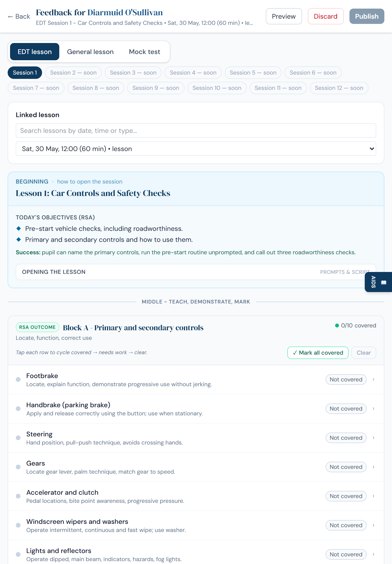Choose Session 12 — soon pill

339,88
